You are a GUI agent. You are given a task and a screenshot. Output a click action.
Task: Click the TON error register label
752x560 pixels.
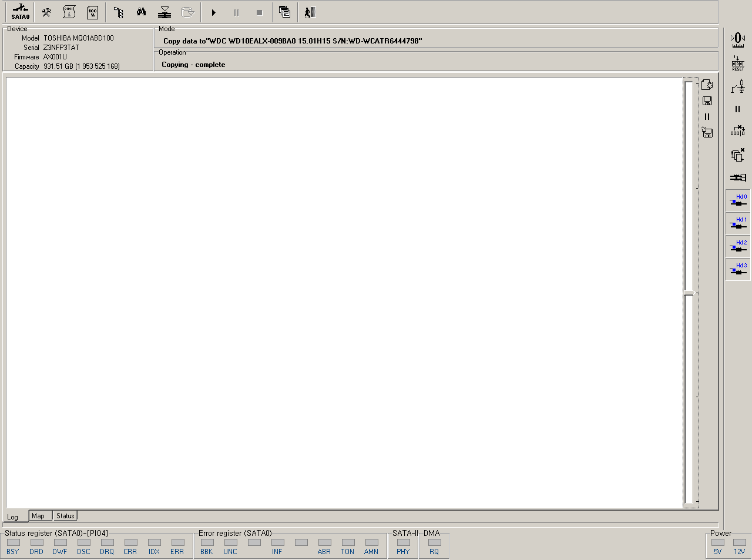click(x=348, y=552)
